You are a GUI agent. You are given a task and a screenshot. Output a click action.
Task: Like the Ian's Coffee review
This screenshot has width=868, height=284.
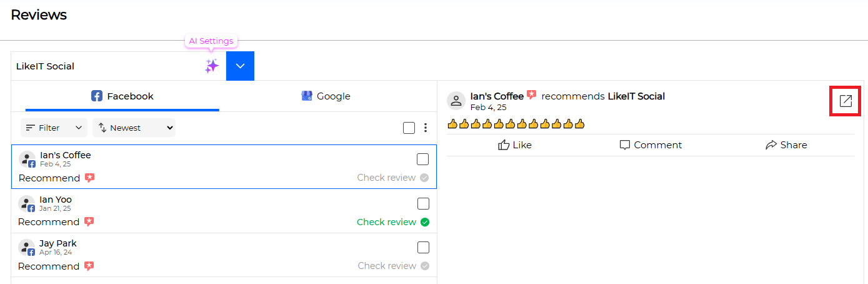515,145
